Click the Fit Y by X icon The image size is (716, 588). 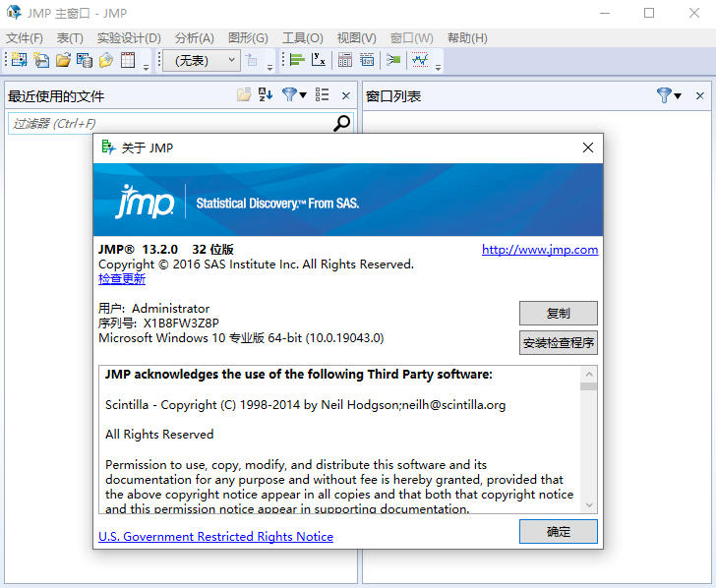click(x=319, y=60)
